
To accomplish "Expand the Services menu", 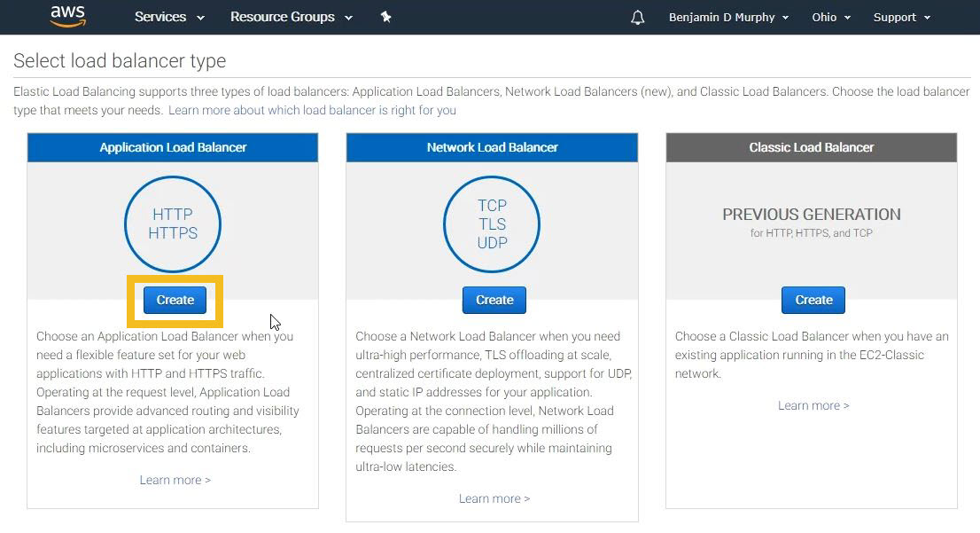I will 169,17.
